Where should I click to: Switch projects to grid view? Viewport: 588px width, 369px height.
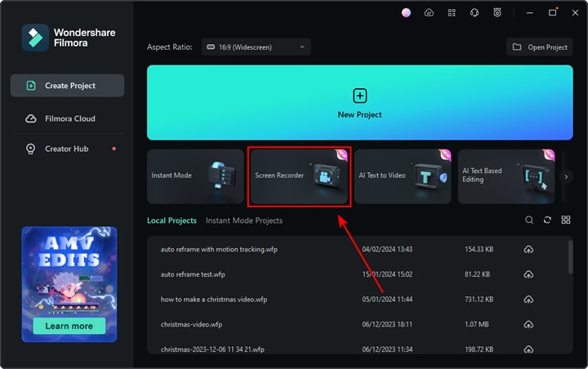[x=565, y=220]
